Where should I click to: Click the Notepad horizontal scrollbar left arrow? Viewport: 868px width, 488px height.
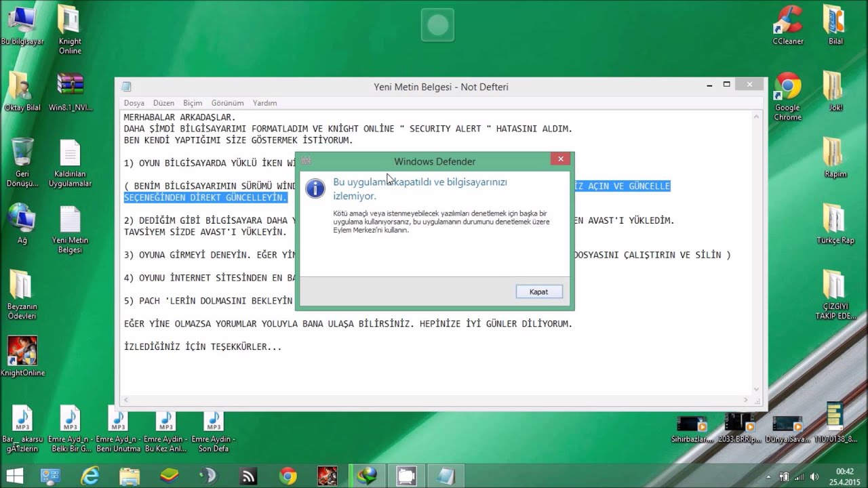[x=125, y=401]
